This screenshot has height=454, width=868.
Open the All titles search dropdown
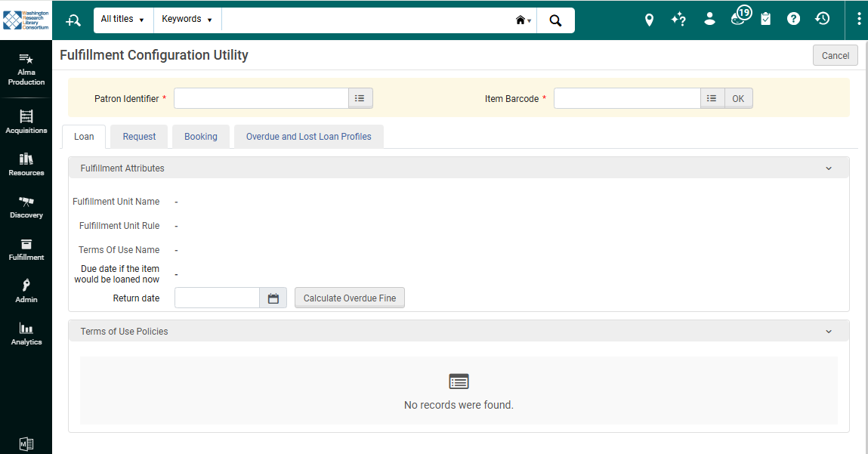click(122, 20)
